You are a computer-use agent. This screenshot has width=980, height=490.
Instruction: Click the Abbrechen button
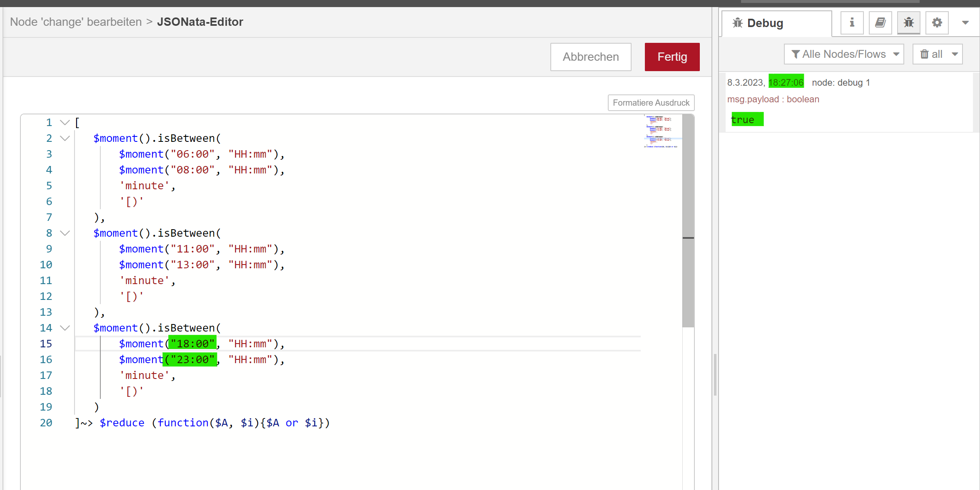pyautogui.click(x=590, y=57)
